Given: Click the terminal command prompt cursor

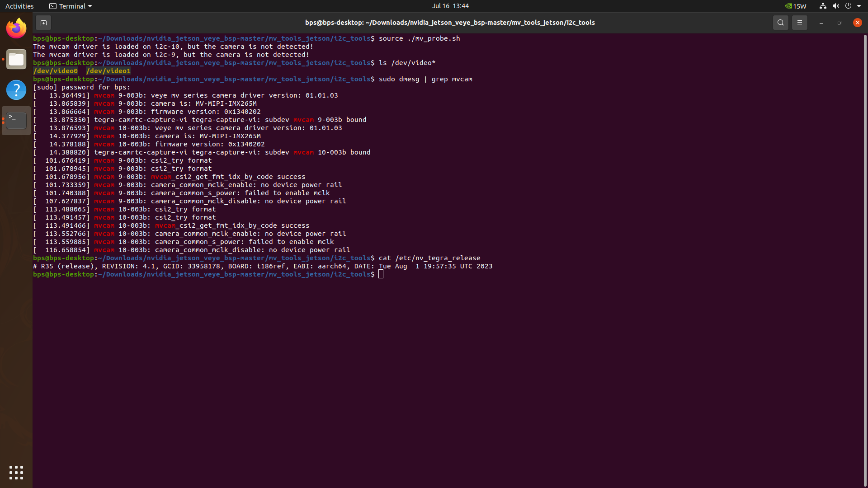Looking at the screenshot, I should pyautogui.click(x=381, y=274).
